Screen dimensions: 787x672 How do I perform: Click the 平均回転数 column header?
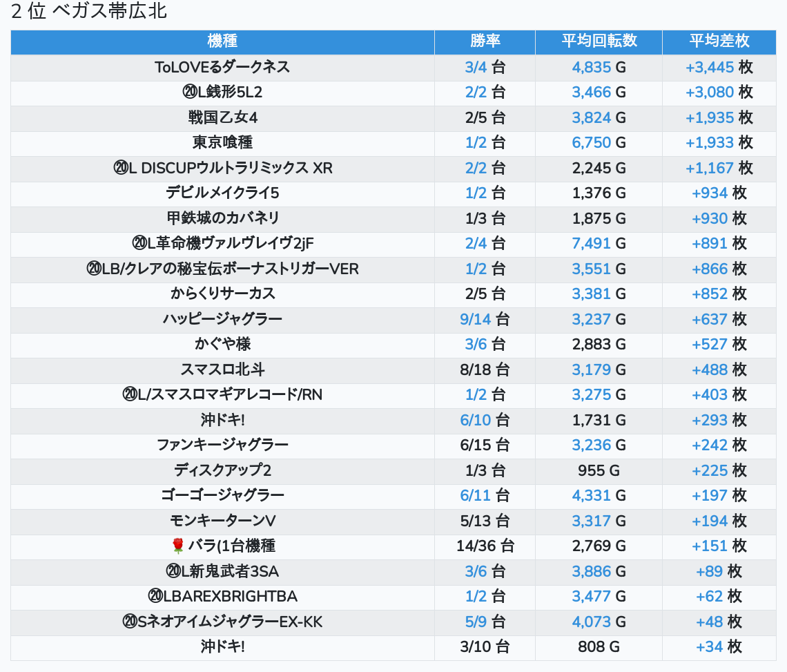point(599,41)
